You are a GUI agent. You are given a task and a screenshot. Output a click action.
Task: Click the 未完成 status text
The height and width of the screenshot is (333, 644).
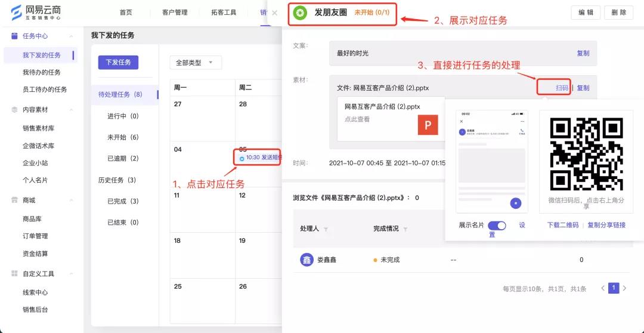[x=390, y=260]
